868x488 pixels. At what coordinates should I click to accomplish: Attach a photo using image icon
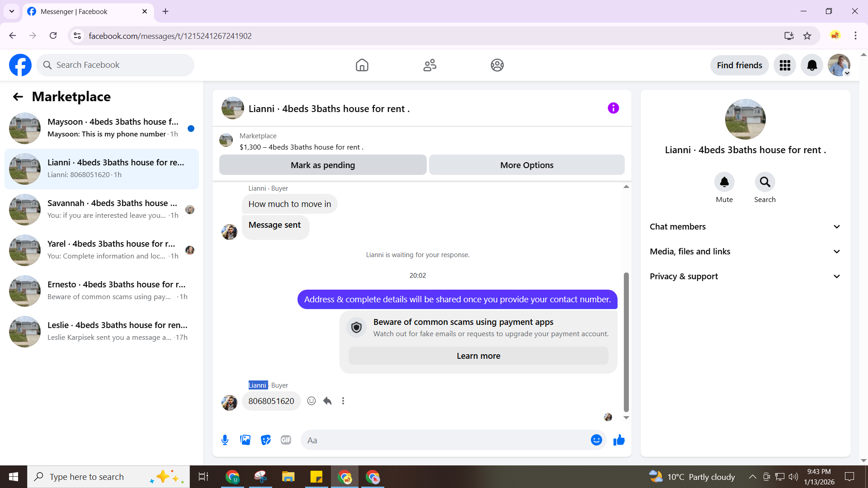point(245,440)
